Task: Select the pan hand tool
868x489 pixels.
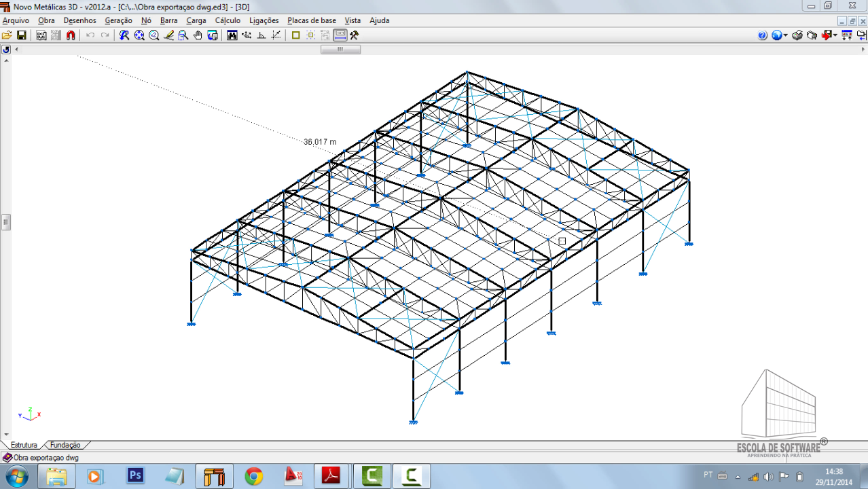Action: pos(198,35)
